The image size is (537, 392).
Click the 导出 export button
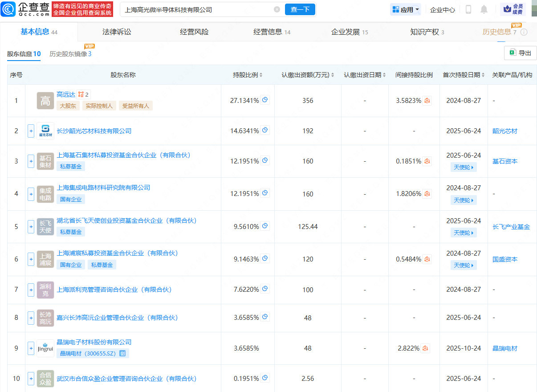(x=520, y=53)
